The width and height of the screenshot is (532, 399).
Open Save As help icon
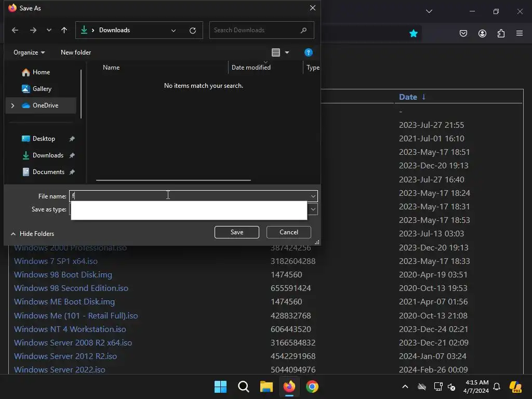click(309, 52)
